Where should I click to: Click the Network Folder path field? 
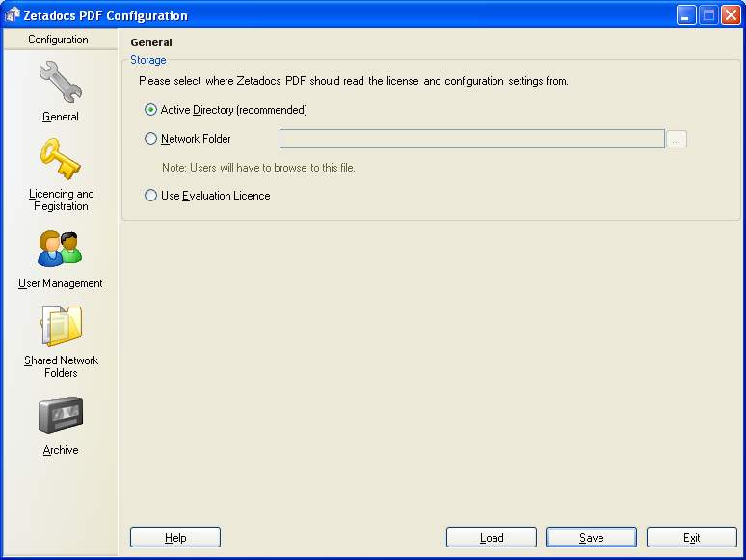472,139
